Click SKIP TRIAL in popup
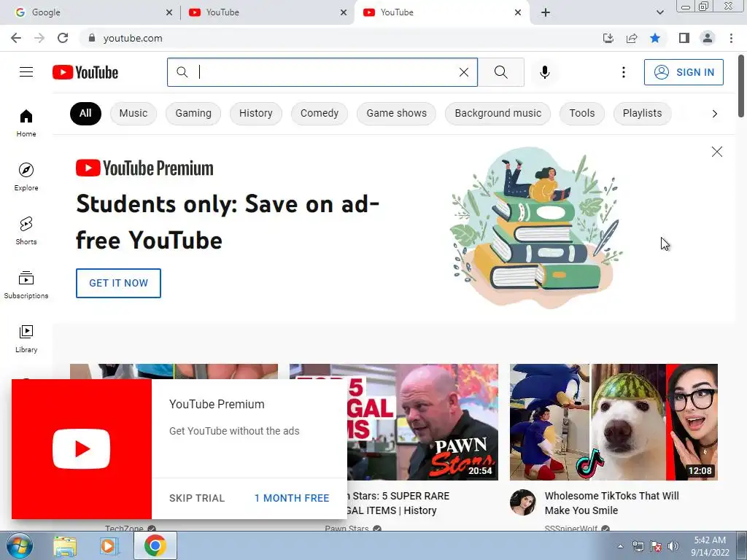Image resolution: width=747 pixels, height=560 pixels. pos(197,498)
